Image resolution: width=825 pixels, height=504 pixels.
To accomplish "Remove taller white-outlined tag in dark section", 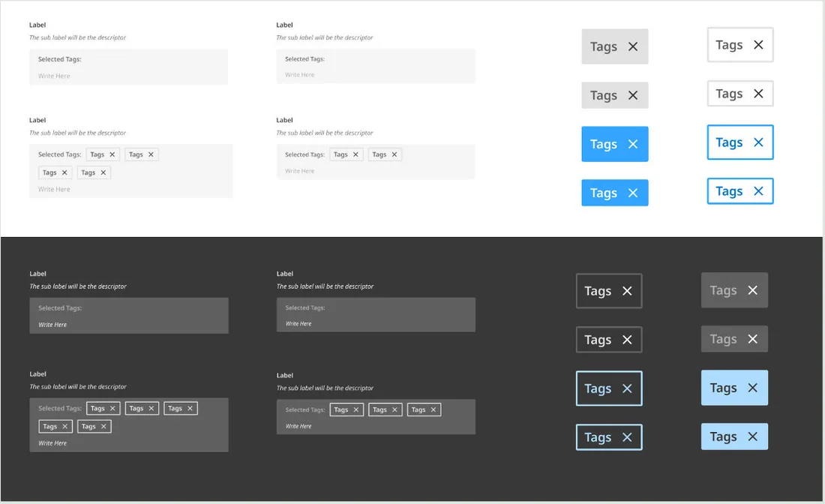I will pos(627,291).
